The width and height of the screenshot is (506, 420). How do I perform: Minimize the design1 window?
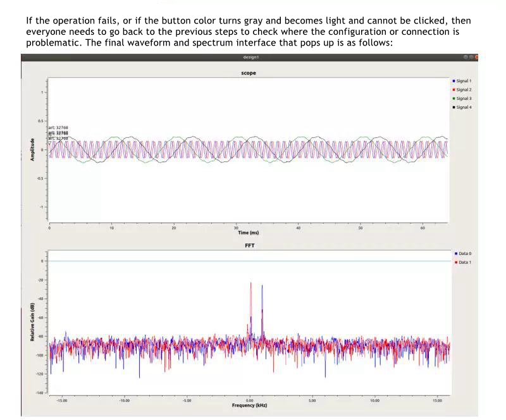[x=465, y=58]
